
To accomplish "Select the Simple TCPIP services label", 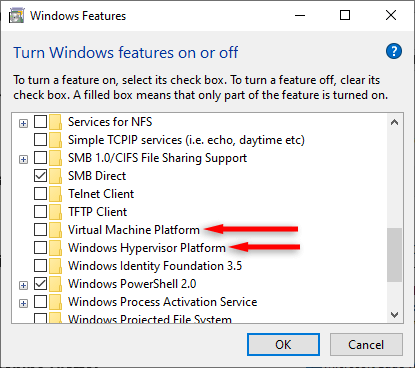I will [186, 140].
